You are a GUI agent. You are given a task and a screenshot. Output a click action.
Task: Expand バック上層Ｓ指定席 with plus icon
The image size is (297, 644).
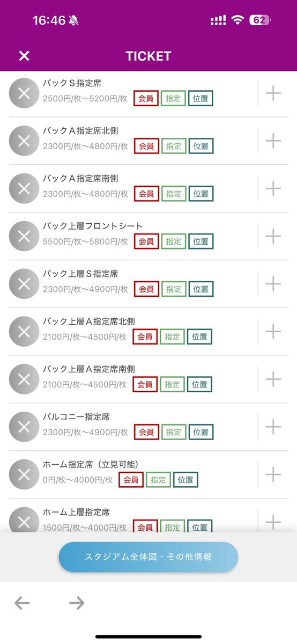point(273,284)
